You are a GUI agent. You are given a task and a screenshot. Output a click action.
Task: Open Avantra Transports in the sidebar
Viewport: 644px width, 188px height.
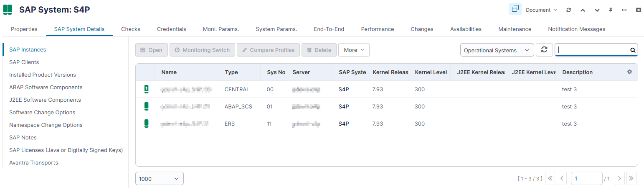click(33, 162)
